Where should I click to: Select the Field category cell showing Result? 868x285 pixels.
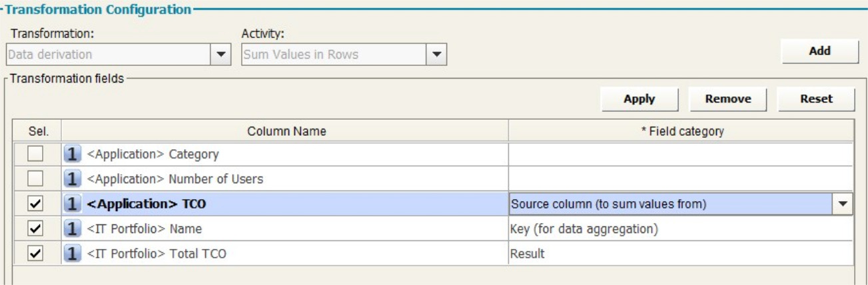coord(680,254)
